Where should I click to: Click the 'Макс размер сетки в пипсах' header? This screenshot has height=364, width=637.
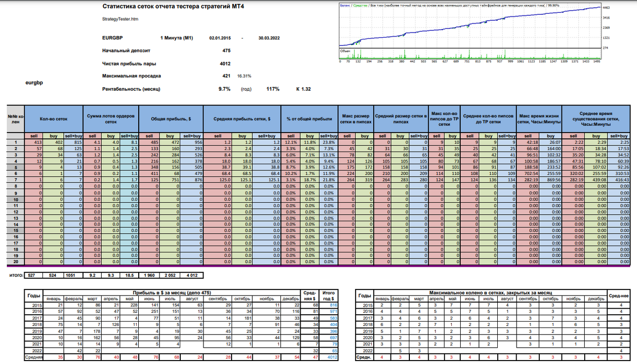356,119
